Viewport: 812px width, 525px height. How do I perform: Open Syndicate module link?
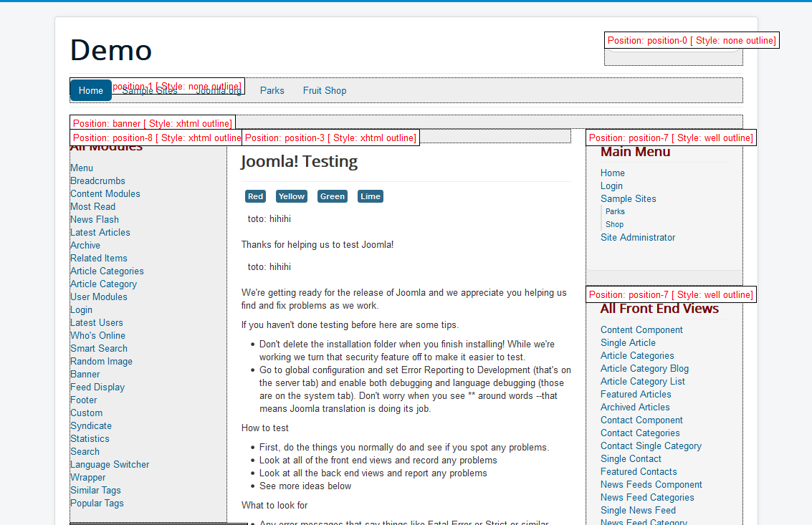click(x=91, y=425)
